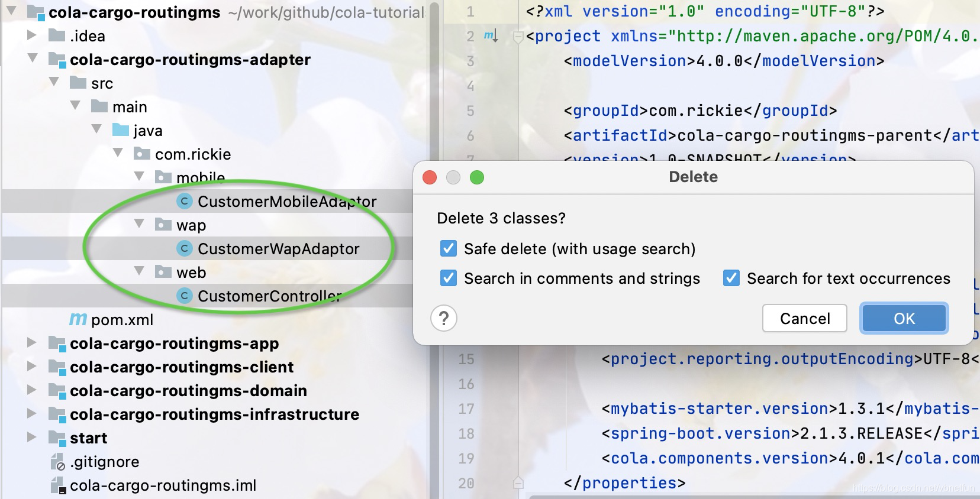Expand the cola-cargo-routingms-app module

32,343
